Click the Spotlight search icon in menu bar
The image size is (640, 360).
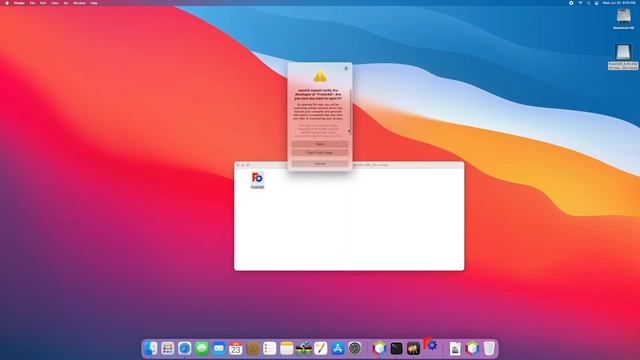[589, 3]
